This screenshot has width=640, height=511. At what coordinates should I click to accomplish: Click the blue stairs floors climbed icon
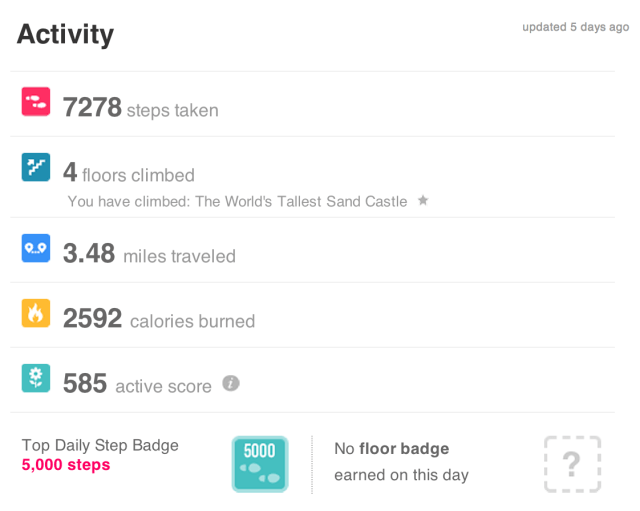pos(36,166)
